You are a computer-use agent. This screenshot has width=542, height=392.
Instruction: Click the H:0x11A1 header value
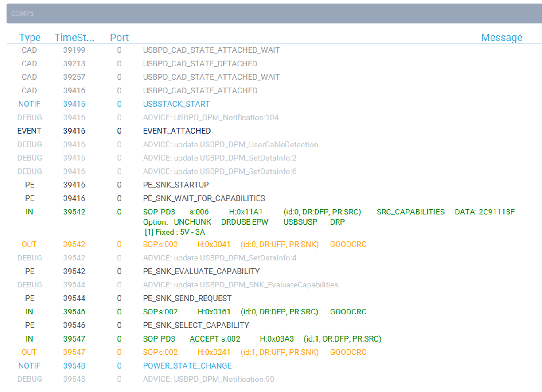tap(246, 212)
